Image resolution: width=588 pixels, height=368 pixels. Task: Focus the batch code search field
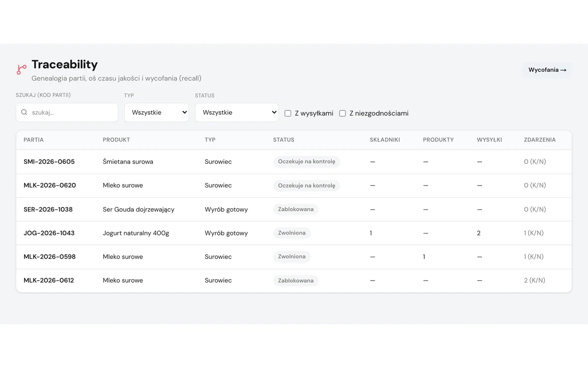[x=67, y=112]
